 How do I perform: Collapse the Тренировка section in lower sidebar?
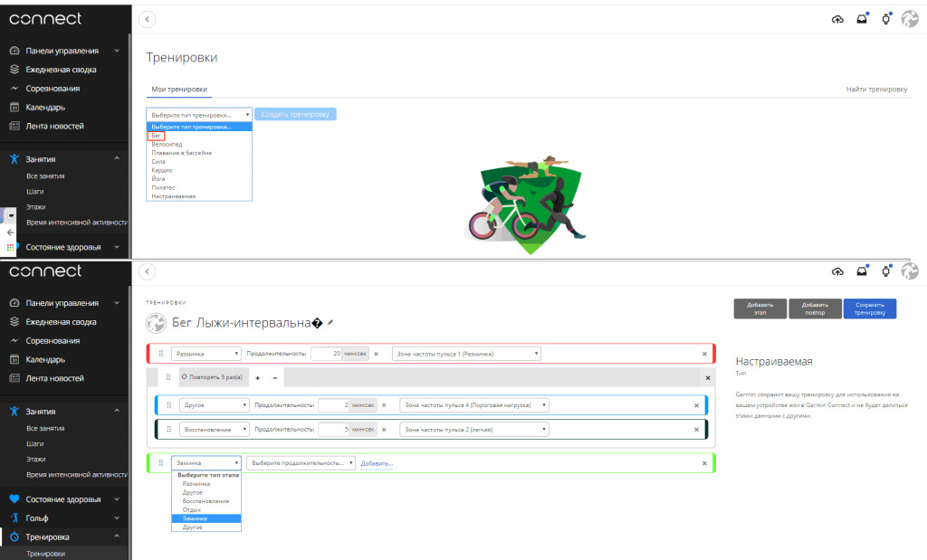click(x=117, y=536)
